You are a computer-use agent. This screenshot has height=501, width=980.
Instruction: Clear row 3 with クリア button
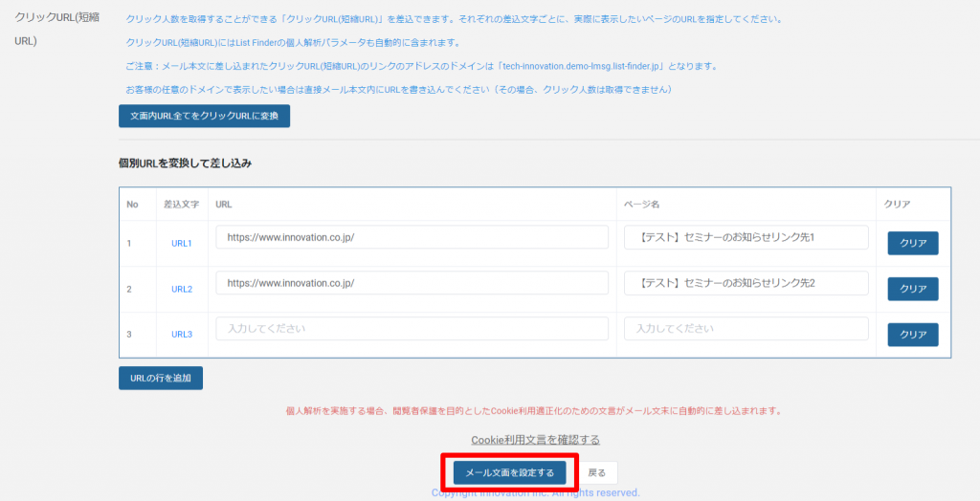[x=913, y=335]
